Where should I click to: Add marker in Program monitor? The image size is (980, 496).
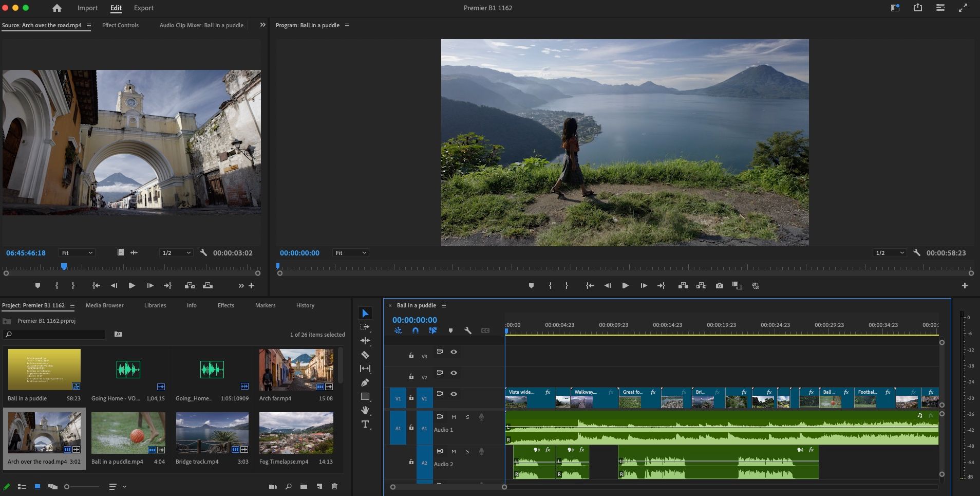tap(531, 286)
